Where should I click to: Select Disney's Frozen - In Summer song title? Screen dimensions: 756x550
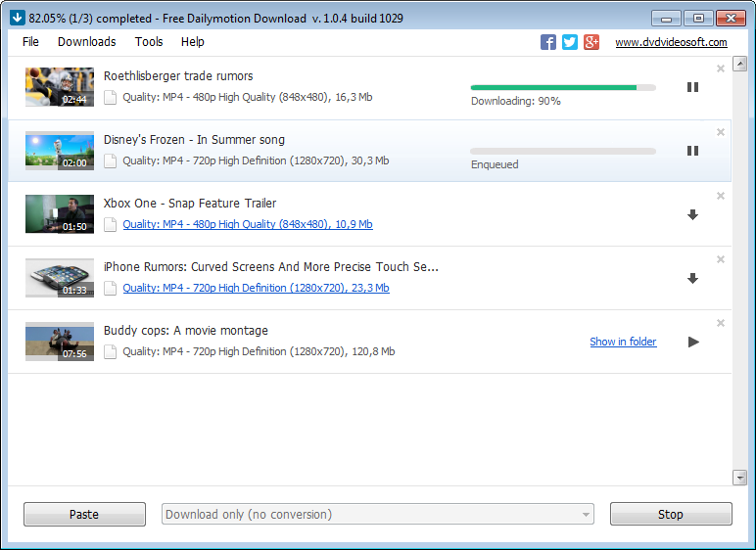(x=194, y=140)
